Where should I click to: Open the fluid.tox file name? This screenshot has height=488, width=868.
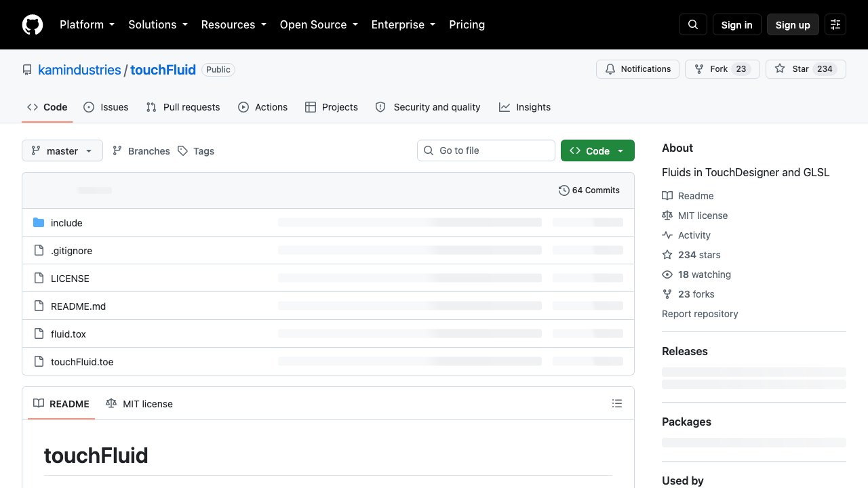pos(68,334)
